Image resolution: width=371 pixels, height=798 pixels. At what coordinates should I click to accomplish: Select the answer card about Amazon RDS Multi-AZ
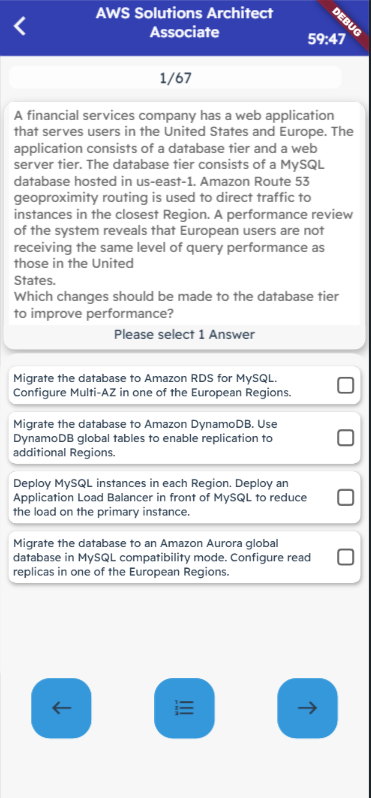(x=184, y=386)
